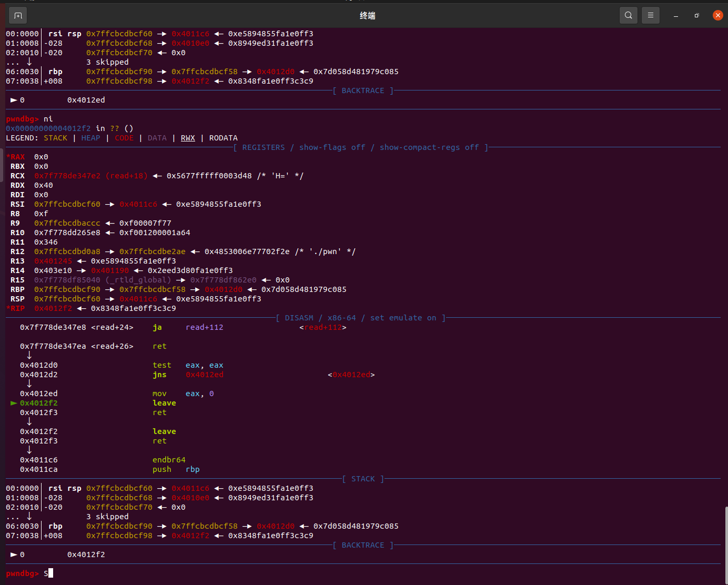Click the LEGEND HEAP label

point(90,138)
